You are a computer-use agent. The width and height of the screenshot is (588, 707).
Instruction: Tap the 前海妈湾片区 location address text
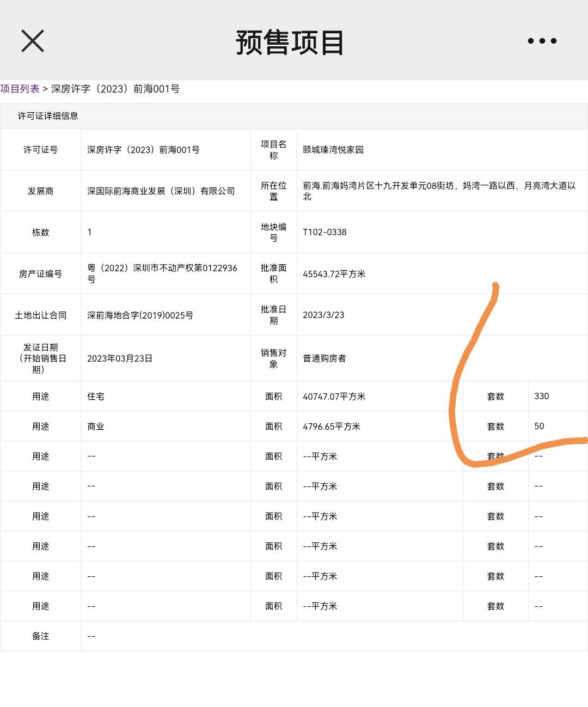point(439,191)
